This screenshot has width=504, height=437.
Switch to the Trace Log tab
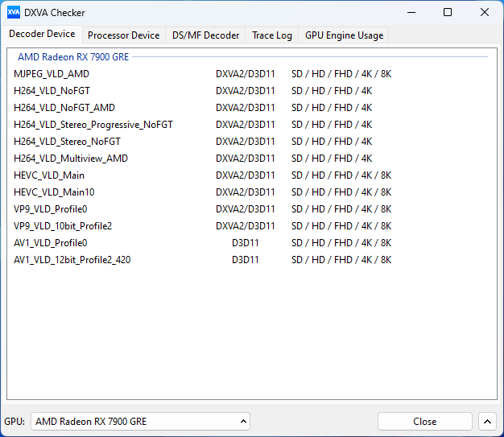272,35
